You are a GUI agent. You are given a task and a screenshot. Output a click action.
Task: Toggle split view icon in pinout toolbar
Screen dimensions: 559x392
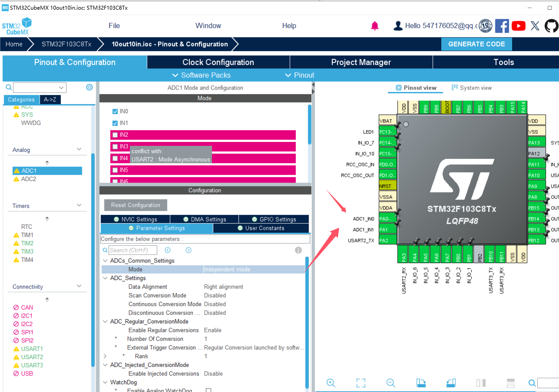tap(481, 383)
